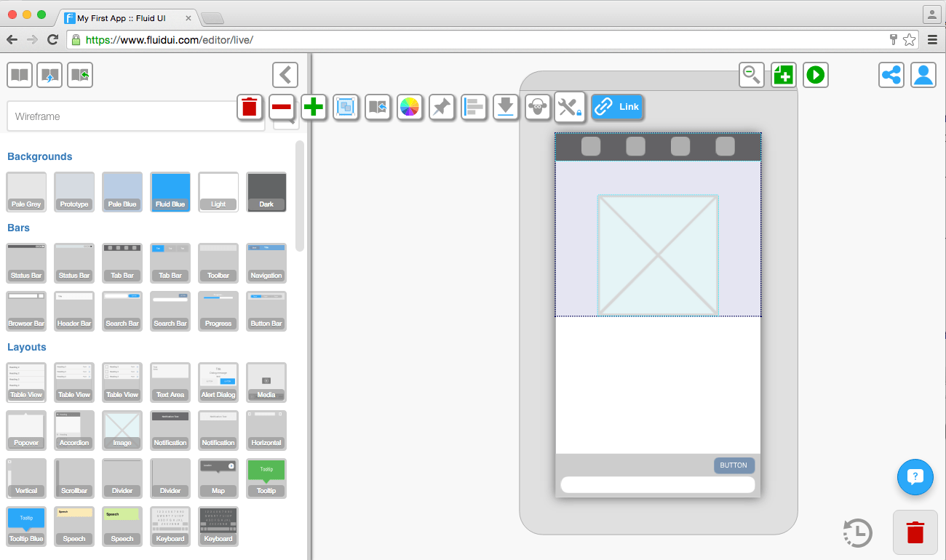
Task: Select the Dark background
Action: click(266, 192)
